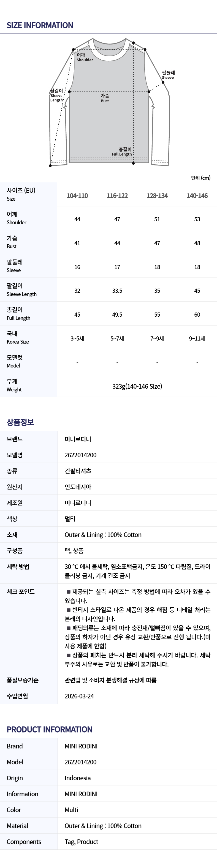Click the Indonesia origin value
This screenshot has width=217, height=868.
(78, 778)
